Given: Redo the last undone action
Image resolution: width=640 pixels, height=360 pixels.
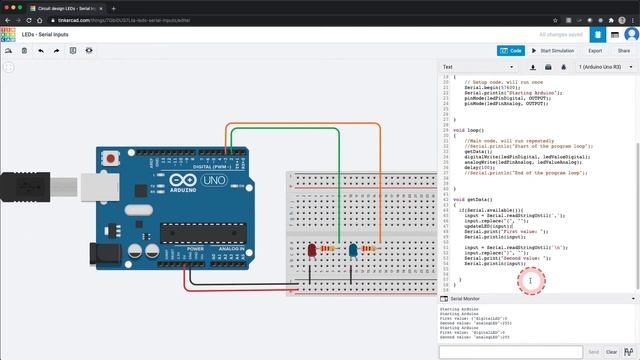Looking at the screenshot, I should point(57,51).
